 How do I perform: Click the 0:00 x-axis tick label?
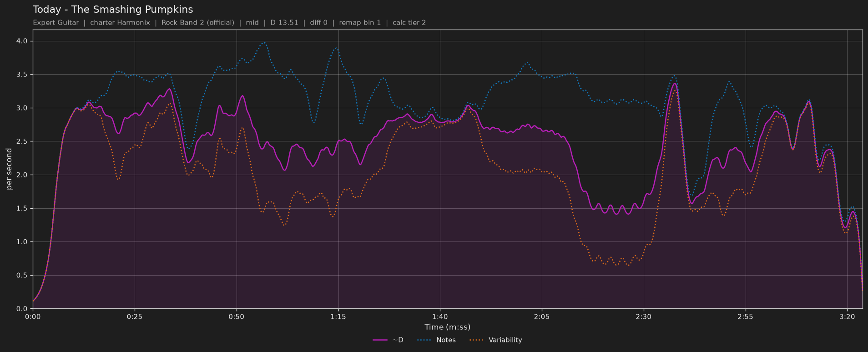33,317
